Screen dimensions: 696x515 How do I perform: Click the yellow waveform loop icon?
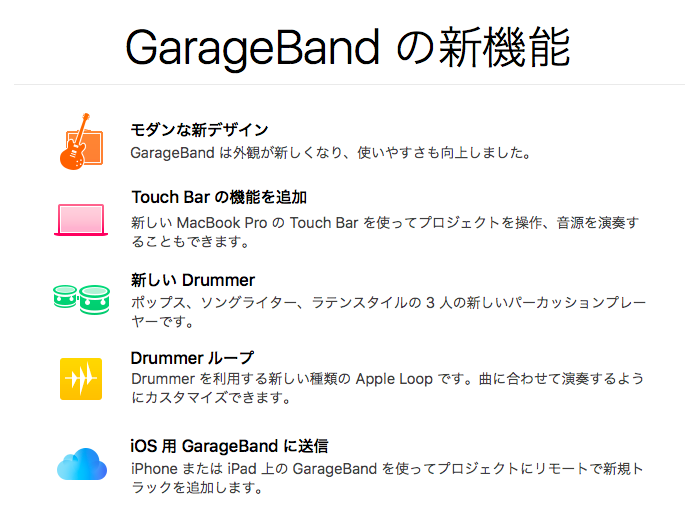point(81,379)
